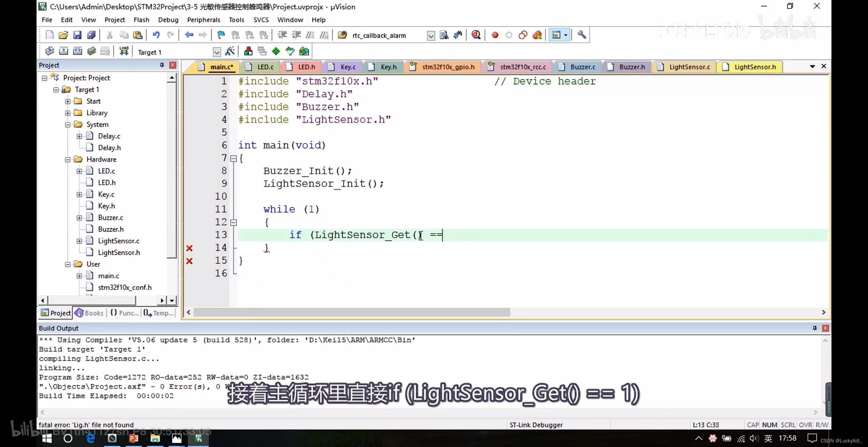Select stm32f10x_conf.h in project tree
868x447 pixels.
(125, 287)
